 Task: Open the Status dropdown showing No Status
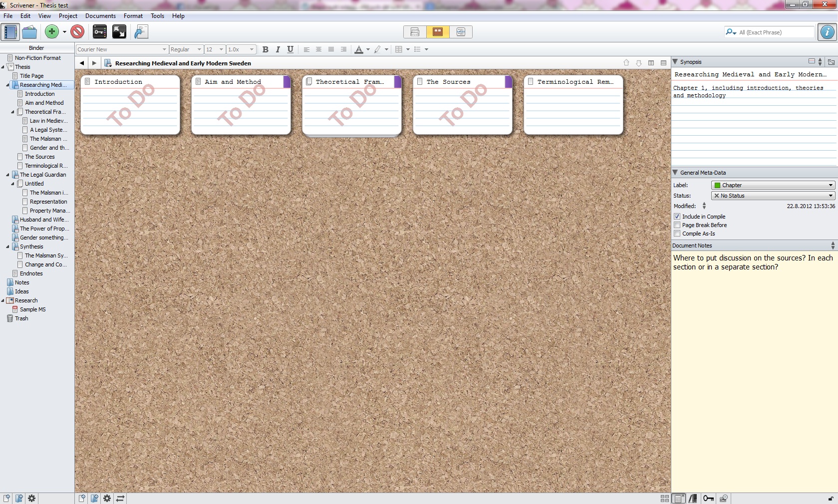[773, 196]
